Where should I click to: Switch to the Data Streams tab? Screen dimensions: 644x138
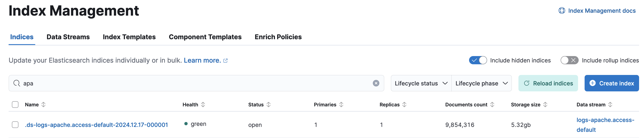tap(68, 37)
